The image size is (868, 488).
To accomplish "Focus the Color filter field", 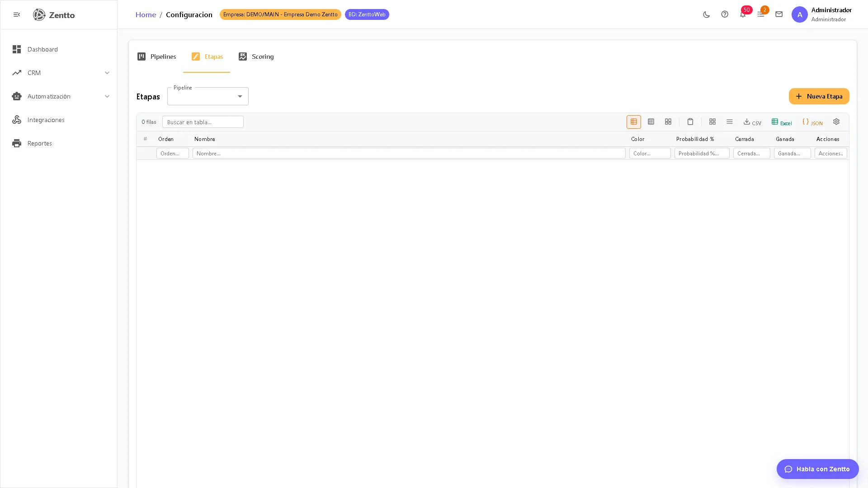I will [650, 154].
